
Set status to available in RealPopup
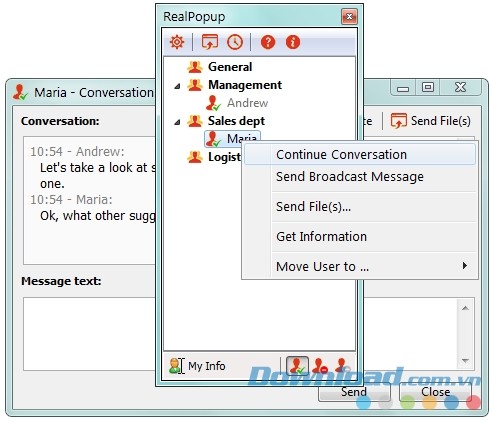[297, 366]
